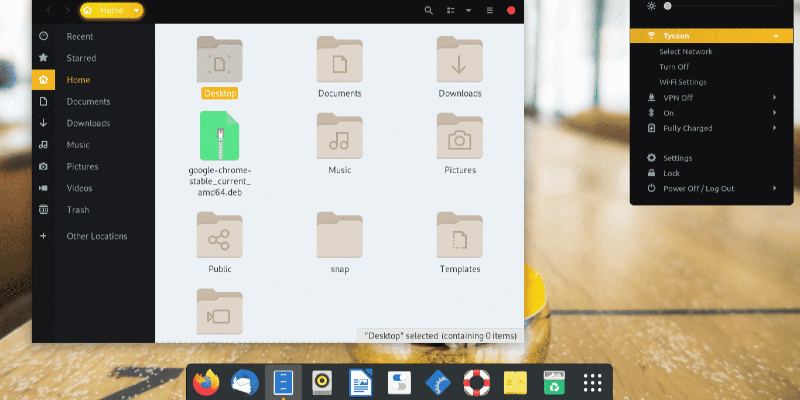The image size is (800, 400).
Task: Select the Videos folder with camera icon
Action: (219, 312)
